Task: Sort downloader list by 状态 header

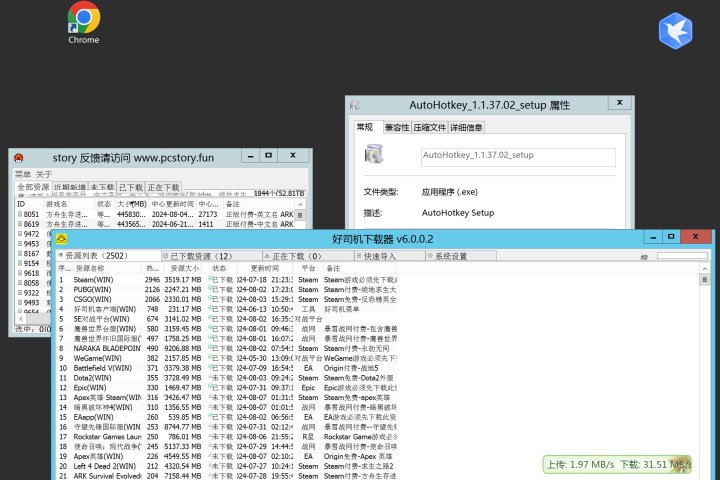Action: tap(219, 268)
